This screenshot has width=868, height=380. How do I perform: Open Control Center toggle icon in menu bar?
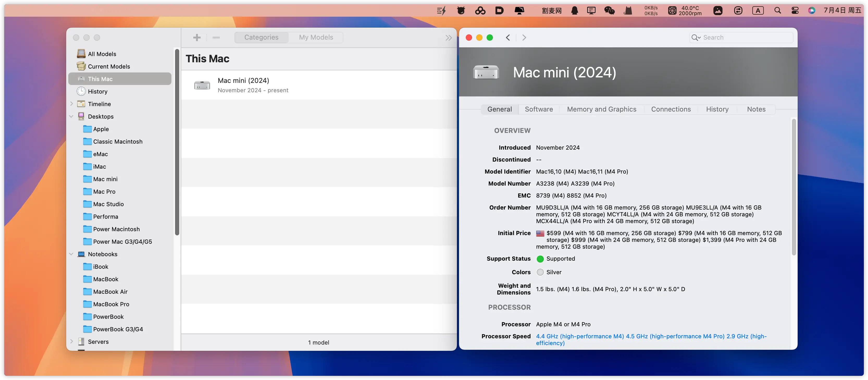coord(795,10)
